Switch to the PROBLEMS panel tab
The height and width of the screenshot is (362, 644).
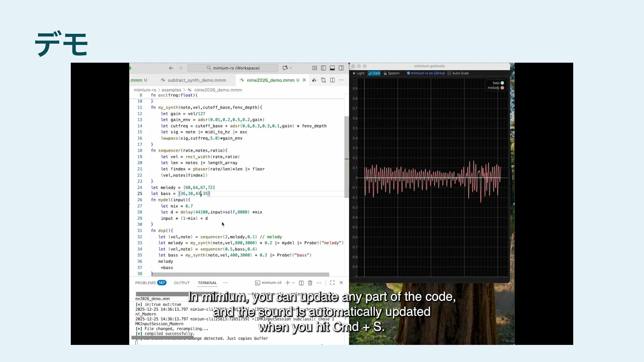click(x=145, y=283)
